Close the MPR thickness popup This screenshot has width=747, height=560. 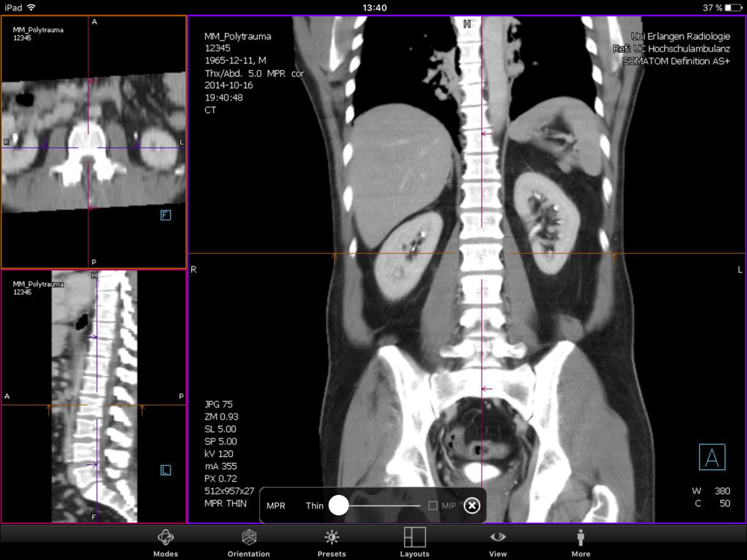(471, 505)
